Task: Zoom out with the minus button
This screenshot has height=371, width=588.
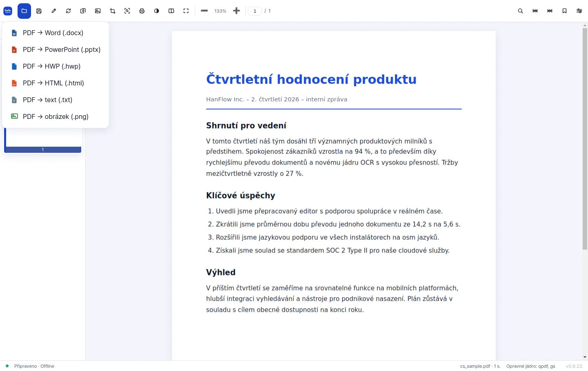Action: 204,11
